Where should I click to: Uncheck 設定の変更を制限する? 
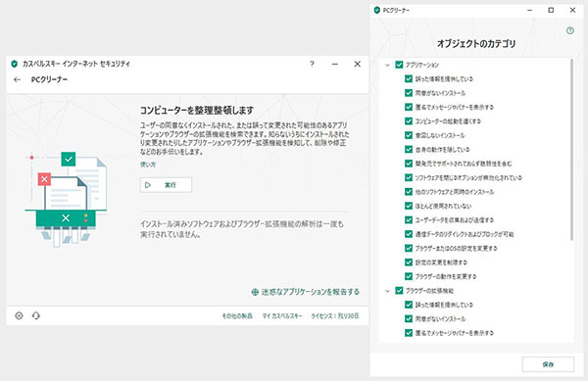pyautogui.click(x=409, y=262)
